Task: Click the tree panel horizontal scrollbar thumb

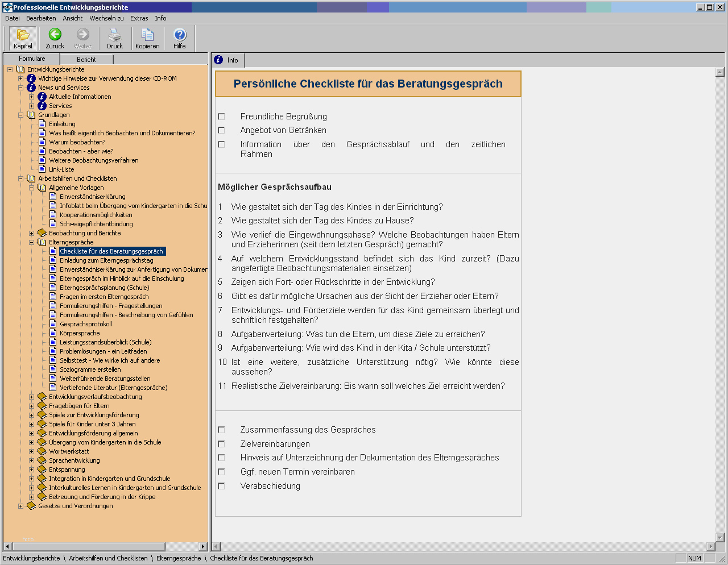Action: [88, 547]
